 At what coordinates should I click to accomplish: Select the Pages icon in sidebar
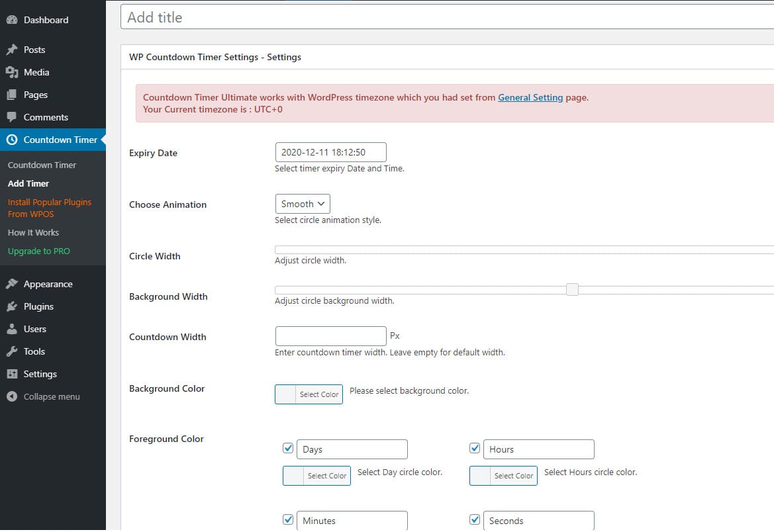(12, 94)
